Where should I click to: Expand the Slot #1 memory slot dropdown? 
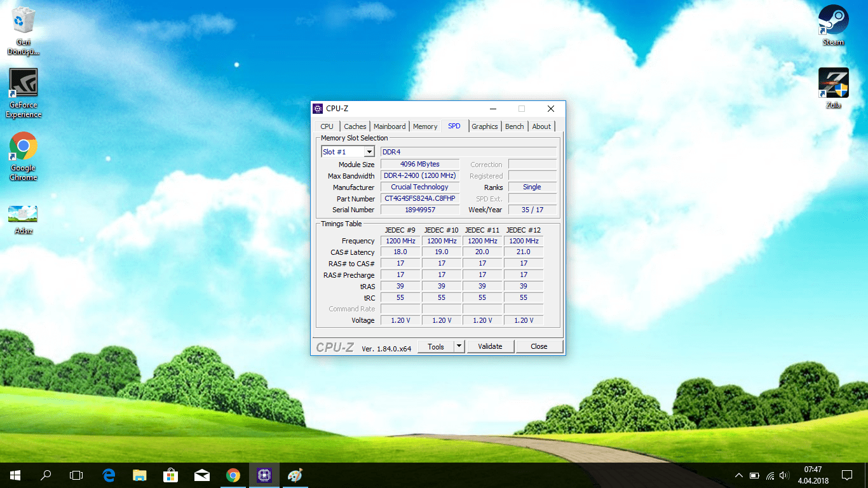tap(369, 152)
